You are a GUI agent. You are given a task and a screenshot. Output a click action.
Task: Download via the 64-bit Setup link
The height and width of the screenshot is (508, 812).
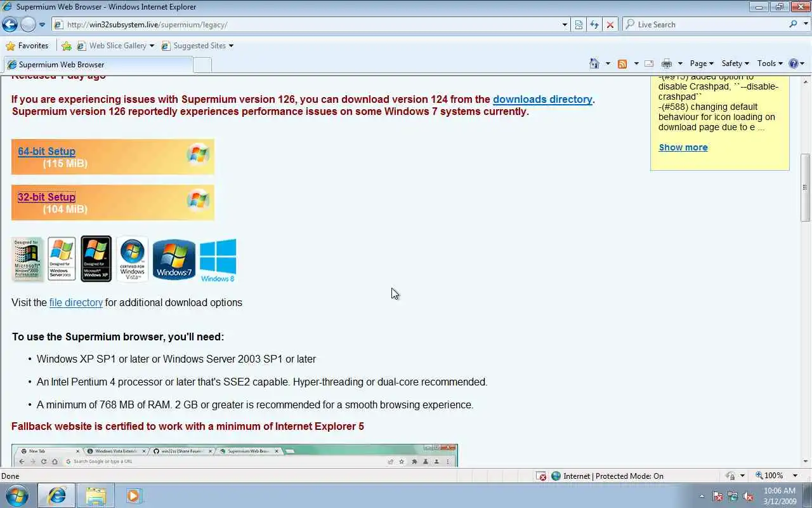tap(46, 151)
